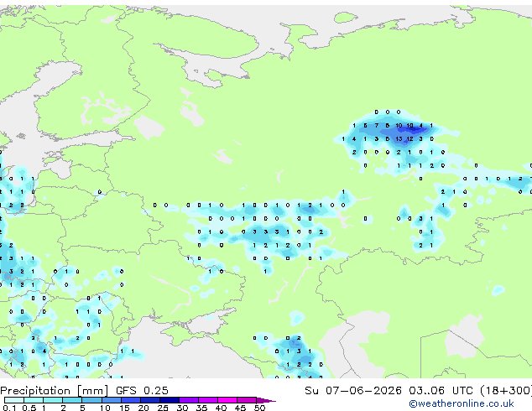Pick the 15–20 mm blue legend swatch
Viewport: 532px width, 411px height.
(131, 400)
